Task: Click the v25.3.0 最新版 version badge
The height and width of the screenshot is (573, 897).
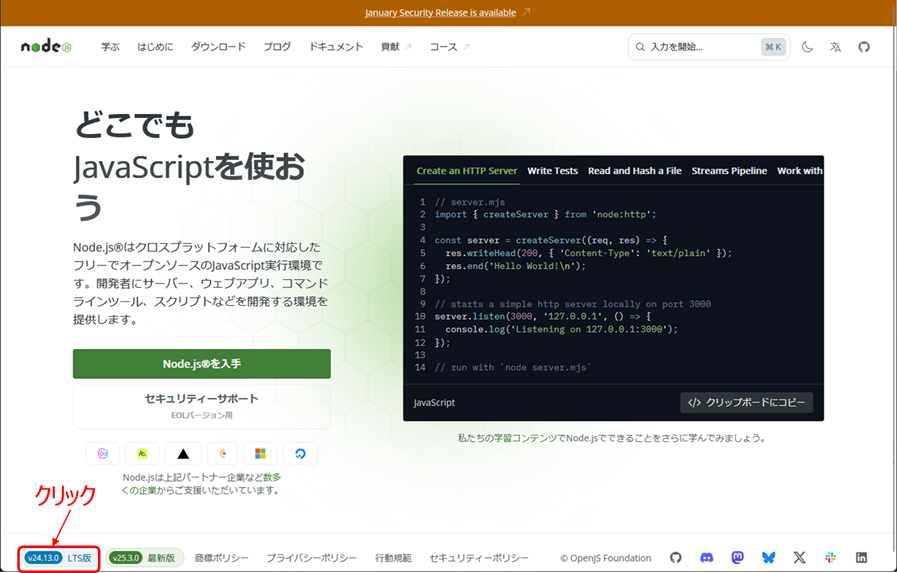Action: coord(143,558)
